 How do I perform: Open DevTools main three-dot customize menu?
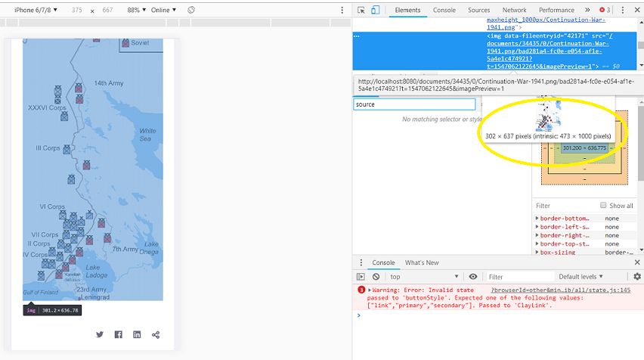pyautogui.click(x=623, y=10)
